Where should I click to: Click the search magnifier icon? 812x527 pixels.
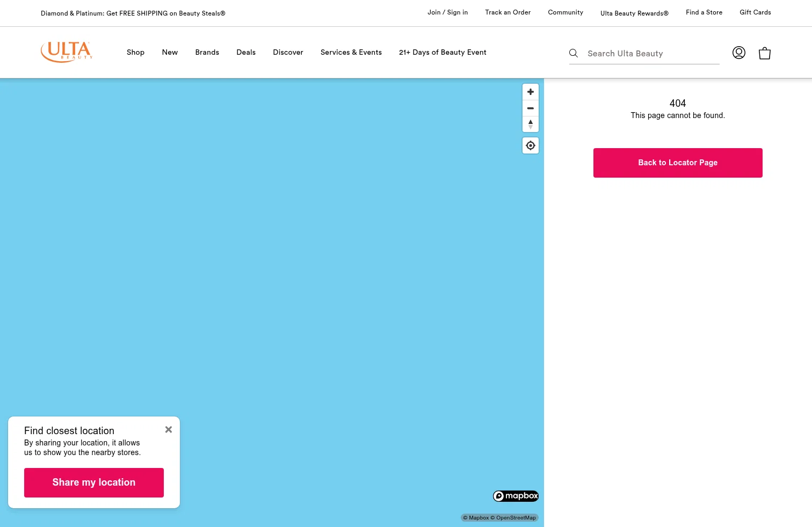click(x=574, y=53)
